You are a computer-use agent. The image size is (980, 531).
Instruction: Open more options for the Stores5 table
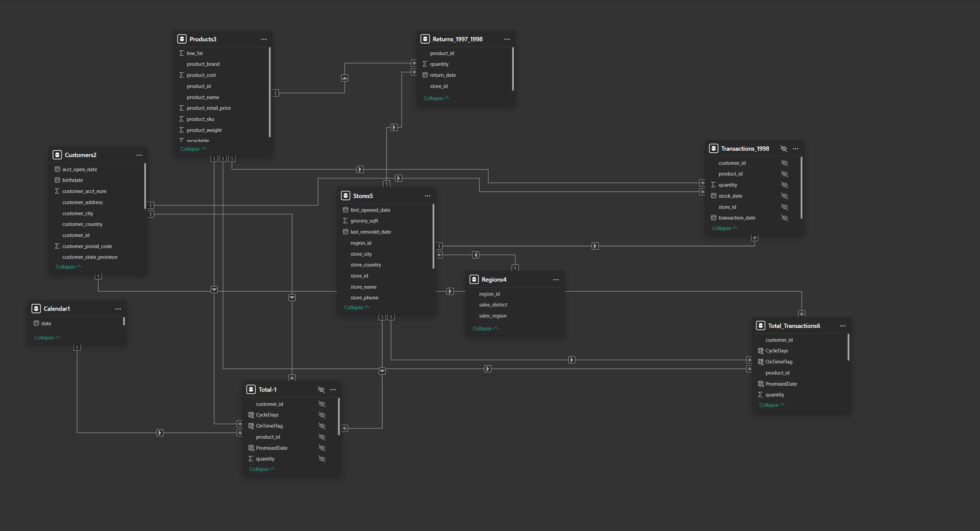[427, 196]
